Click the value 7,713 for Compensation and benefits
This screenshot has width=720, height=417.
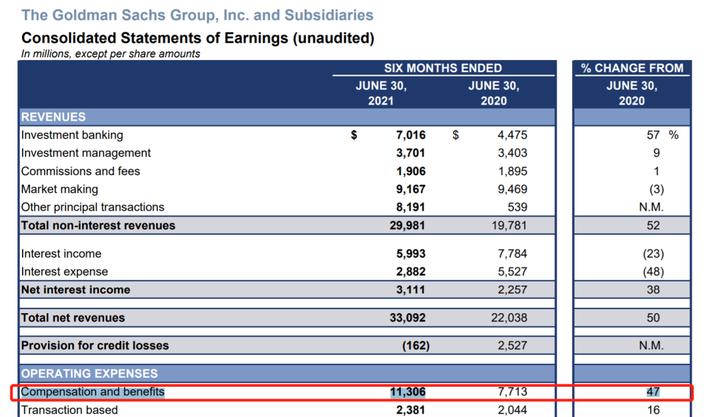pos(512,392)
